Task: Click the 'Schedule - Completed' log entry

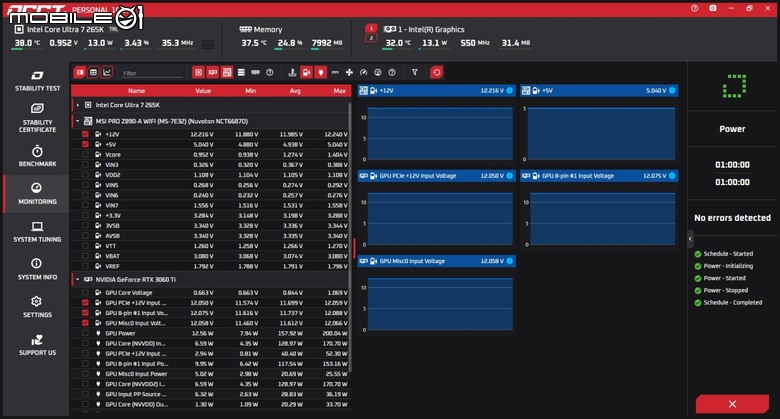Action: (x=732, y=303)
